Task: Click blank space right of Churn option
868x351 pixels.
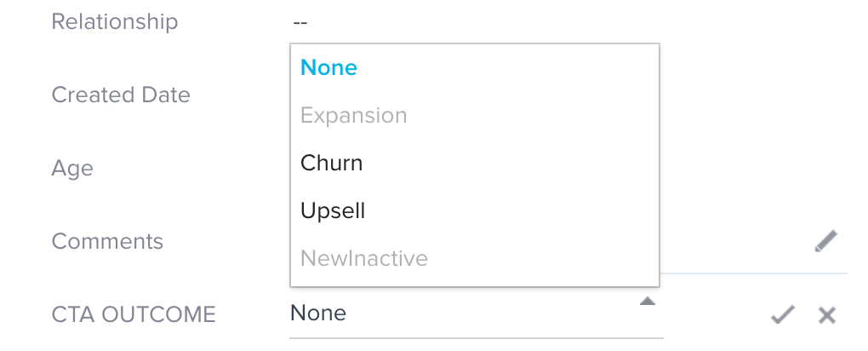Action: (509, 163)
